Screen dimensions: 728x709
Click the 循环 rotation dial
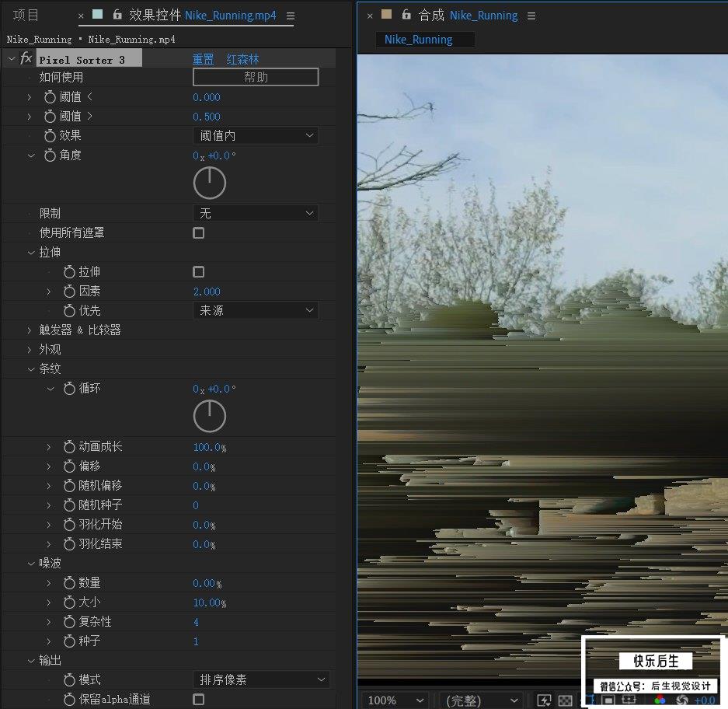click(x=210, y=416)
